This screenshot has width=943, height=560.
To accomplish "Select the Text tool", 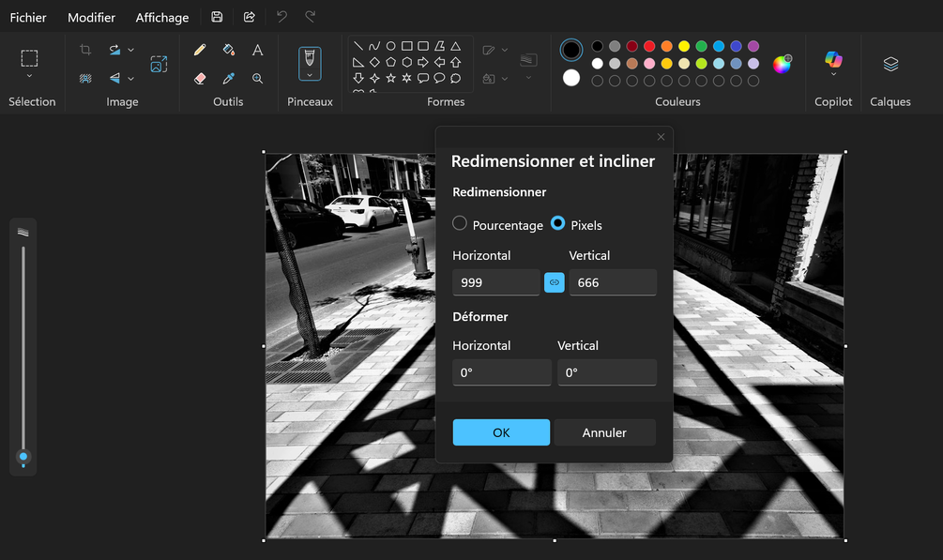I will point(257,50).
